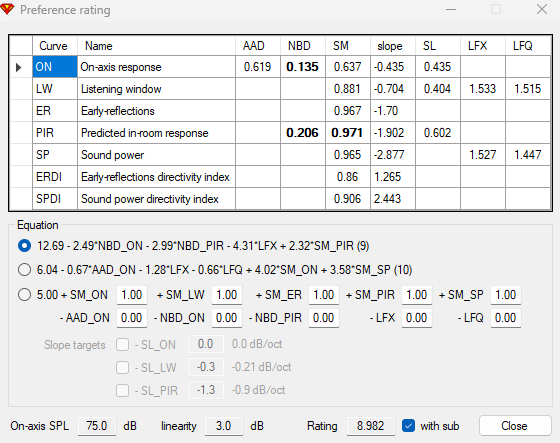Click the NBD column header
This screenshot has height=443, width=560.
(x=303, y=46)
